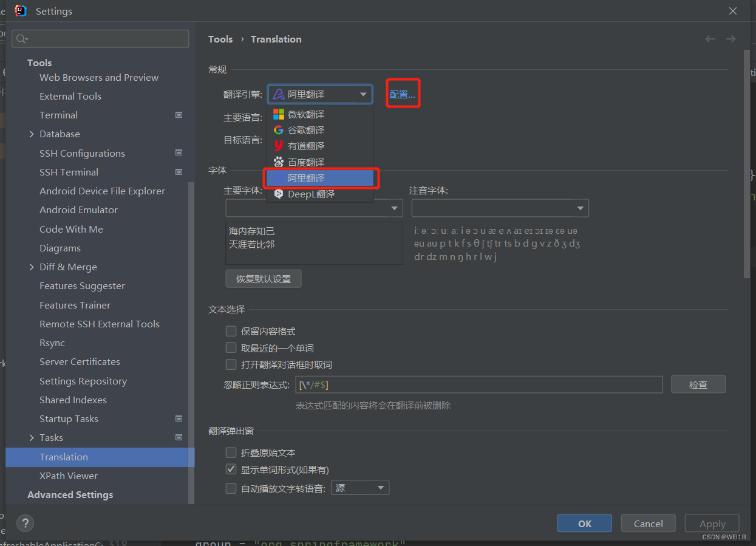
Task: Click the 忽略正则表达式 input field
Action: 478,384
